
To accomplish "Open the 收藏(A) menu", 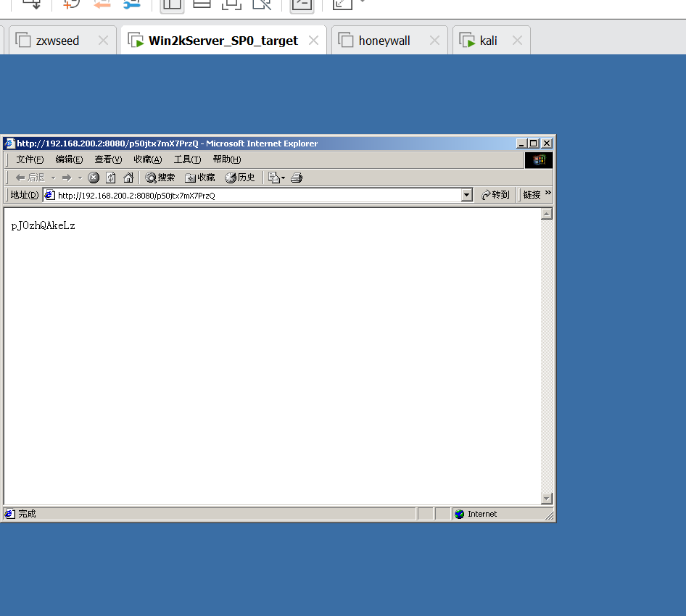I will pyautogui.click(x=148, y=159).
